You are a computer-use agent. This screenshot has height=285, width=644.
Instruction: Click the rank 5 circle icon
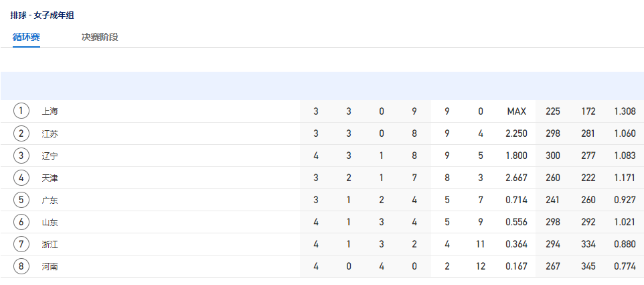[x=21, y=200]
